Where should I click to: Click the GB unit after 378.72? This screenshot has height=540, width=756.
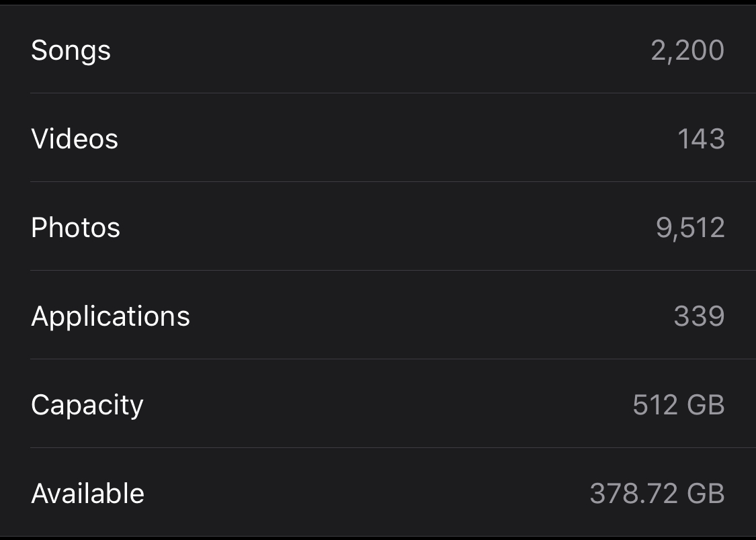[706, 494]
